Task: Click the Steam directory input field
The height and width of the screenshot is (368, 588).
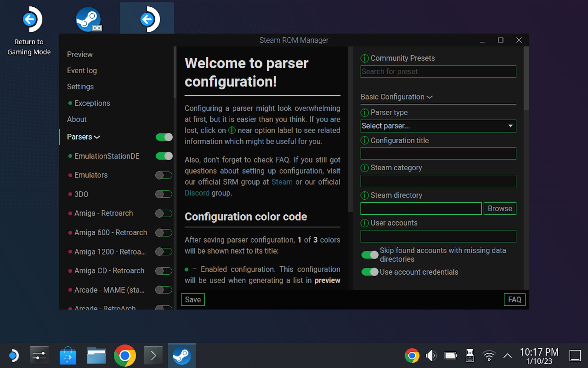Action: [421, 209]
